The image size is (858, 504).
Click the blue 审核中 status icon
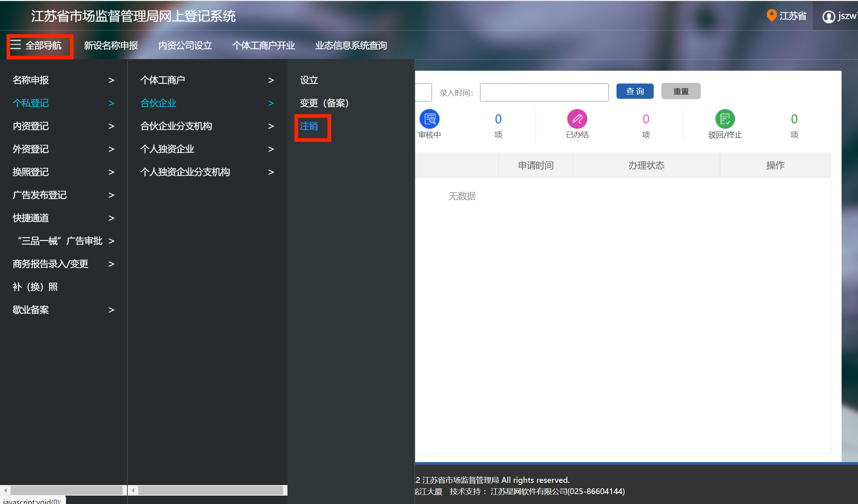point(429,119)
